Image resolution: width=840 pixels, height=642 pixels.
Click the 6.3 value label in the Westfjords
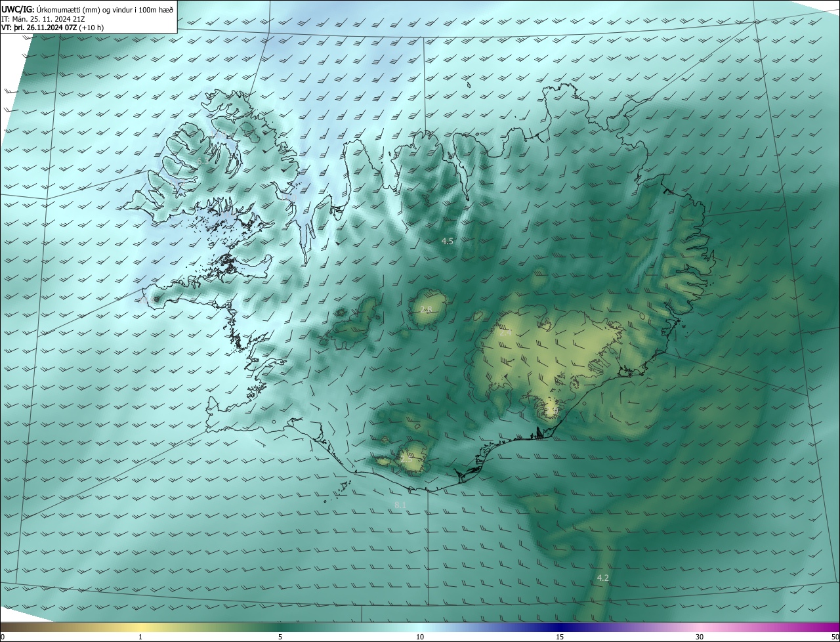(202, 161)
